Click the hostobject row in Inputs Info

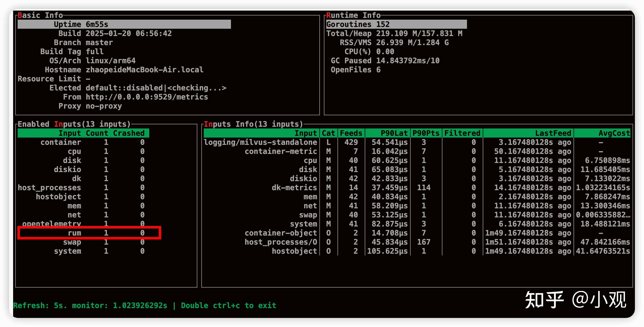(x=294, y=251)
